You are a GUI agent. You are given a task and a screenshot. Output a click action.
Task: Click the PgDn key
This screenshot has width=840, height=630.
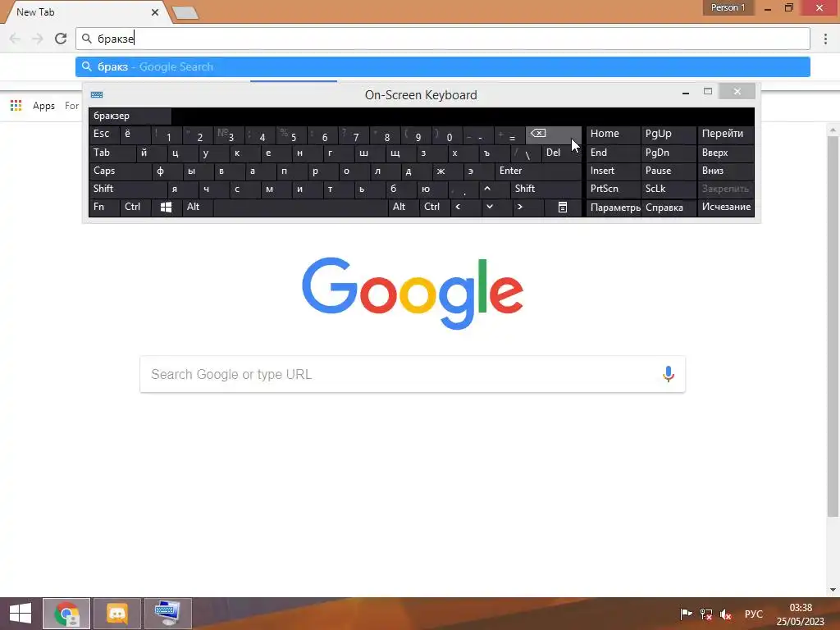coord(669,153)
